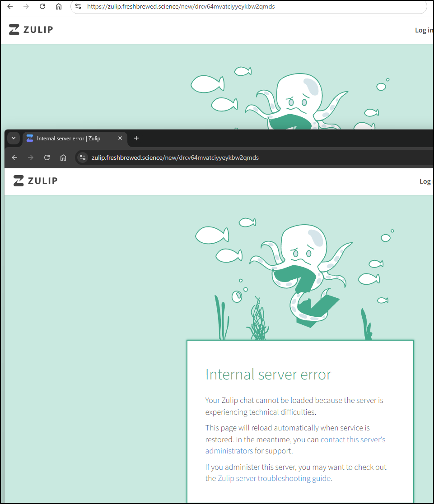Click Log in link in the light browser page

424,30
